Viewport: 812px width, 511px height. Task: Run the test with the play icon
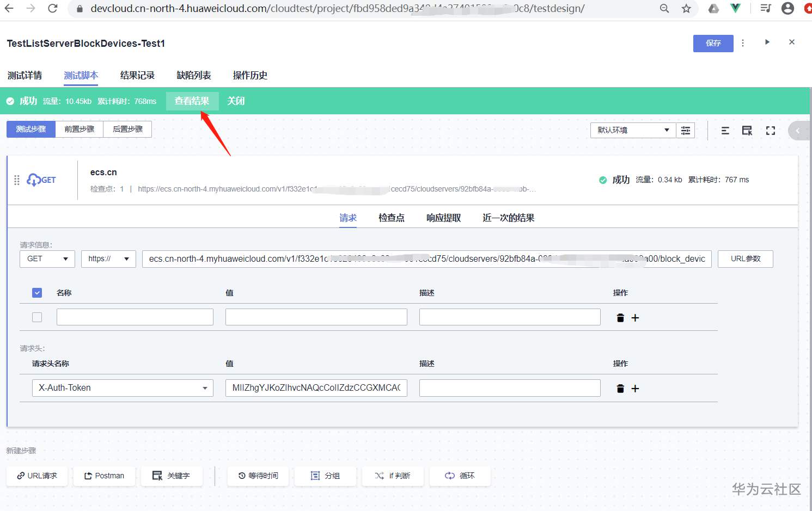click(767, 42)
